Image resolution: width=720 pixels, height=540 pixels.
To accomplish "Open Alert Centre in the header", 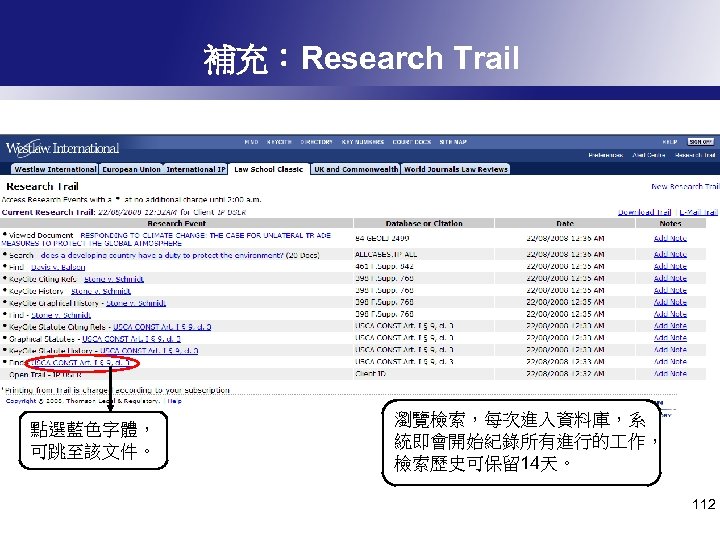I will [x=649, y=155].
